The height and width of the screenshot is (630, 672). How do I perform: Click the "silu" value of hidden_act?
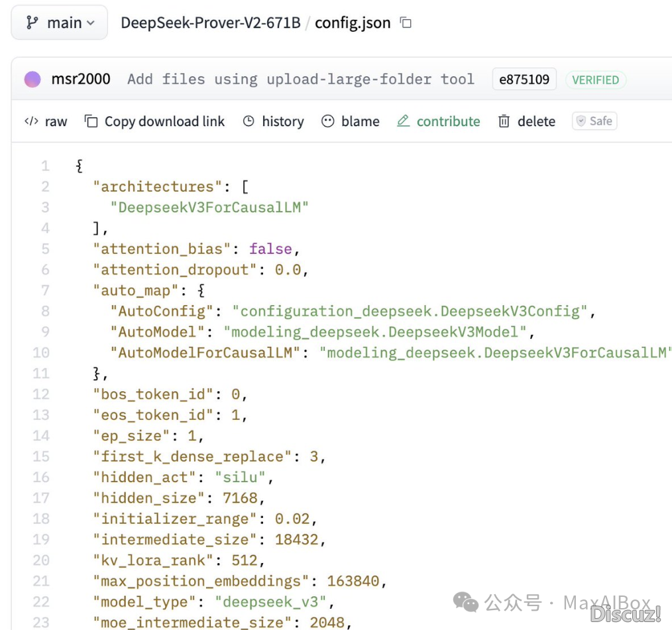[240, 477]
